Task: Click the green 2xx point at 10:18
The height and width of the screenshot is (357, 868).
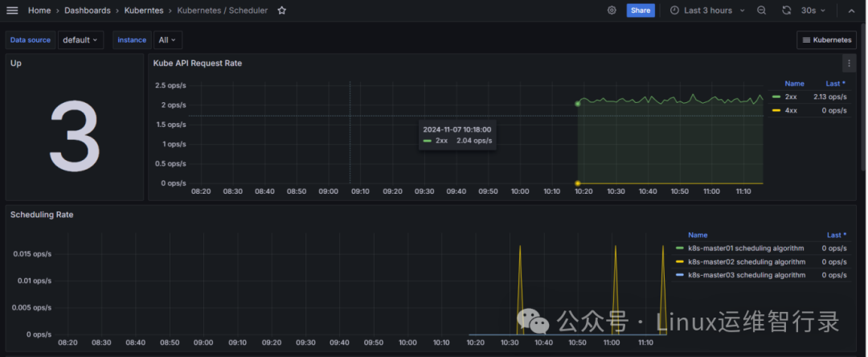Action: click(577, 104)
